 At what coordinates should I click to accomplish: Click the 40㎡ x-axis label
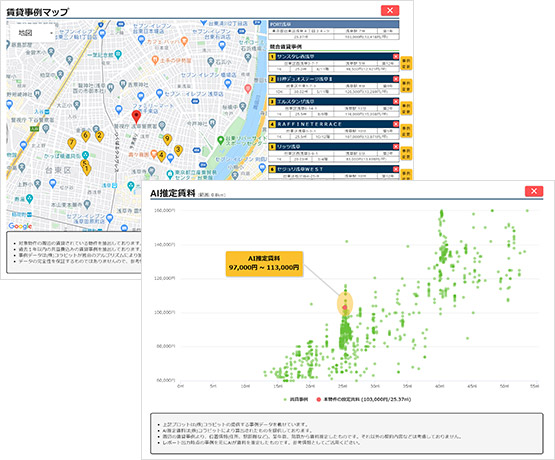[x=439, y=386]
